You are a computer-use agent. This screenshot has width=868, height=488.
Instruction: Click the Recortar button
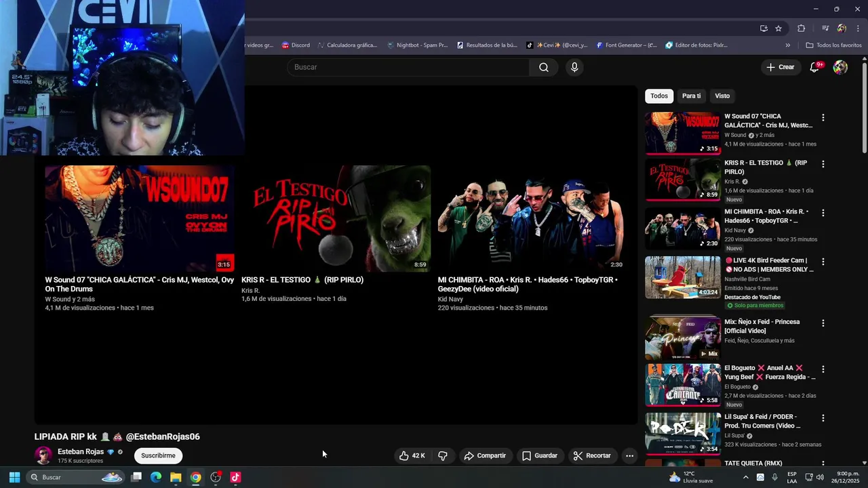coord(592,455)
